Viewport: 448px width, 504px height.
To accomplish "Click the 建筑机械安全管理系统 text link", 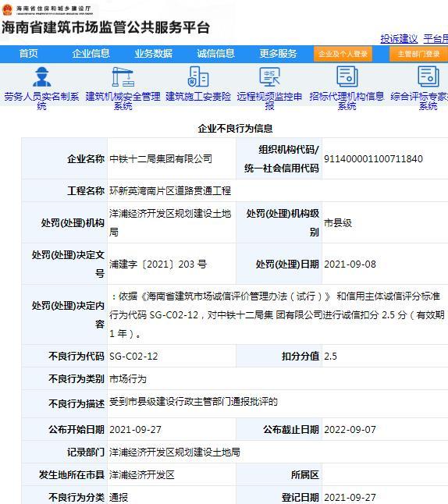I will pos(123,101).
